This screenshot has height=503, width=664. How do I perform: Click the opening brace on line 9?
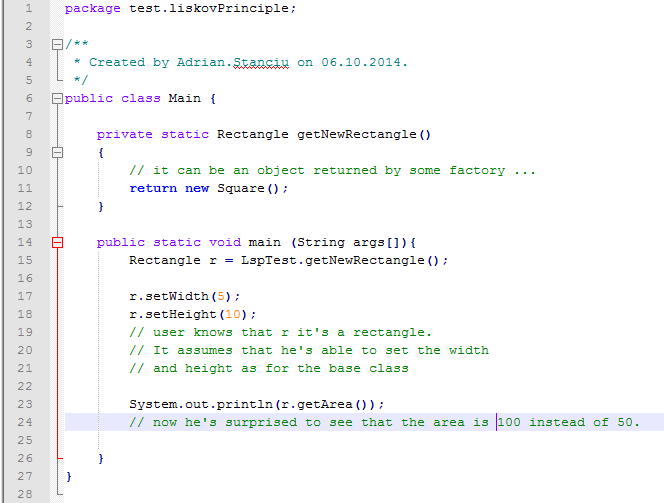pos(101,152)
